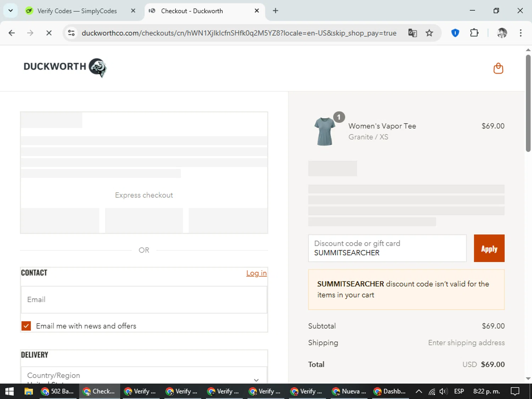Switch to Verify Codes — SimplyCodes tab

point(77,11)
